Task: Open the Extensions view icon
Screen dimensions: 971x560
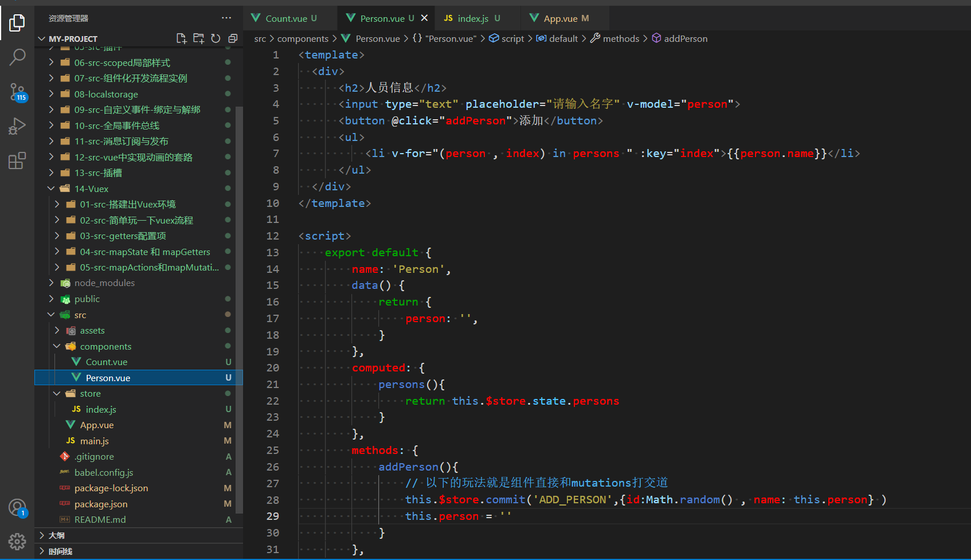Action: [17, 160]
